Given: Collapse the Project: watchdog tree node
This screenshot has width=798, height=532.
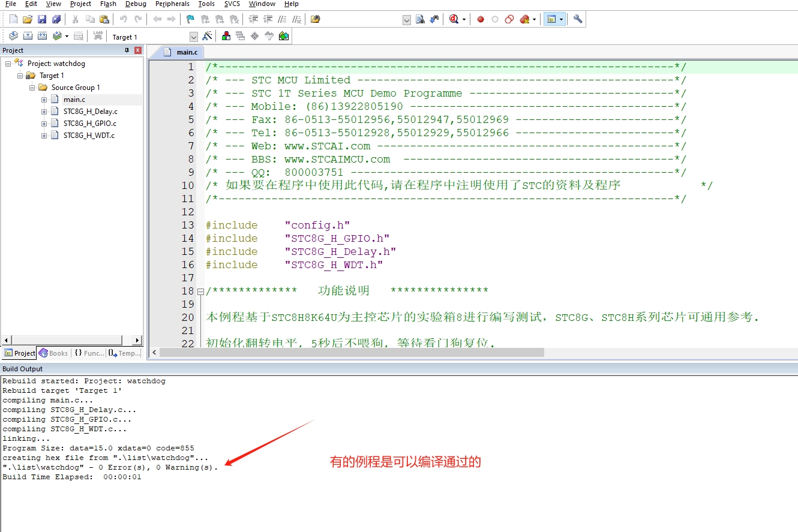Looking at the screenshot, I should tap(8, 64).
